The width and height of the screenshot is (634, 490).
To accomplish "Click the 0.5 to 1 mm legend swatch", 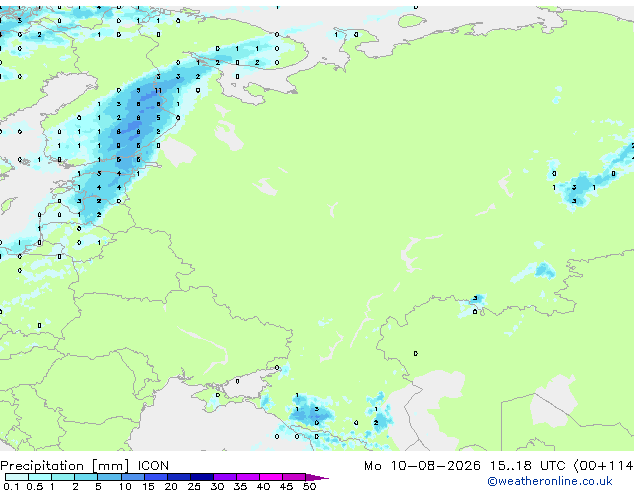I will point(40,477).
